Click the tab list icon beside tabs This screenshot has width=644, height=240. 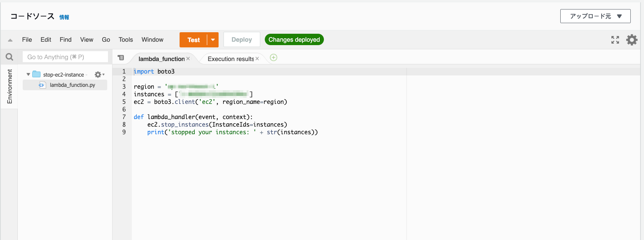[121, 58]
